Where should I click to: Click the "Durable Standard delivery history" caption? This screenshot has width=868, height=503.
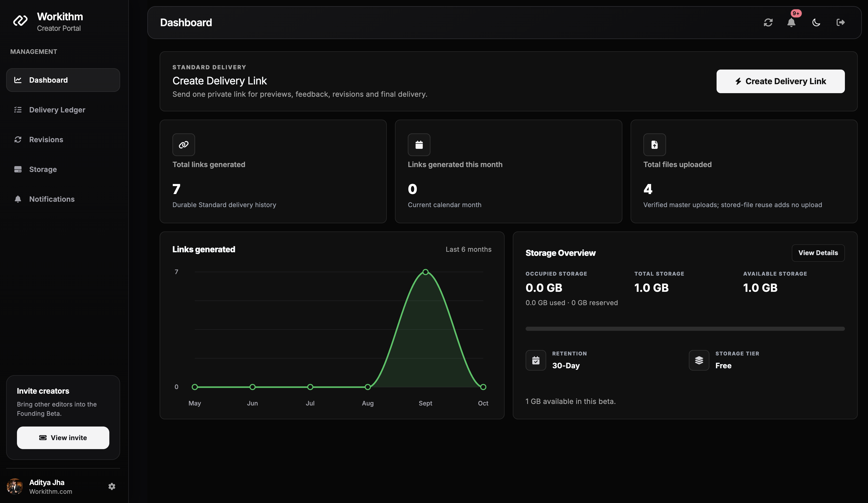(224, 205)
